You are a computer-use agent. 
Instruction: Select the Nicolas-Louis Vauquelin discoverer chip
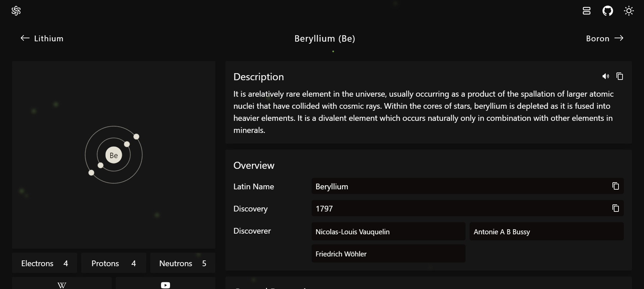[388, 232]
